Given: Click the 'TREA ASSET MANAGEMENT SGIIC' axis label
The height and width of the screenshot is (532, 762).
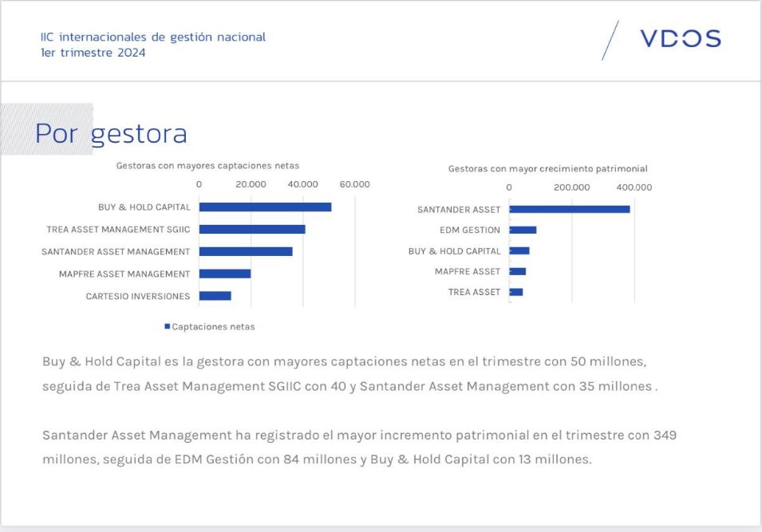Looking at the screenshot, I should pyautogui.click(x=118, y=230).
